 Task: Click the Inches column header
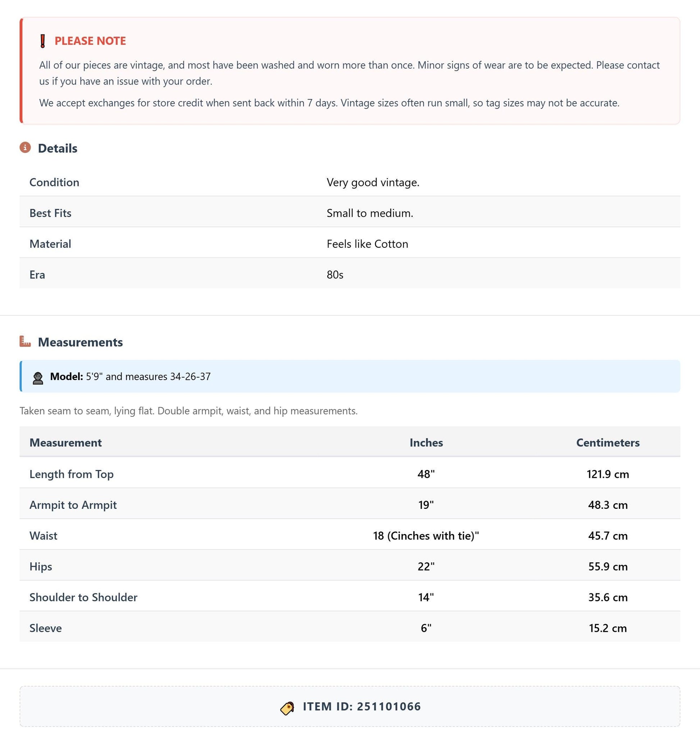point(426,442)
